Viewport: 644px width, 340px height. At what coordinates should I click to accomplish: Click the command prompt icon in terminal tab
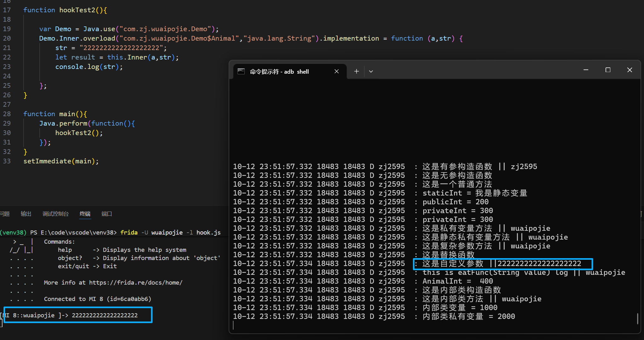point(241,71)
